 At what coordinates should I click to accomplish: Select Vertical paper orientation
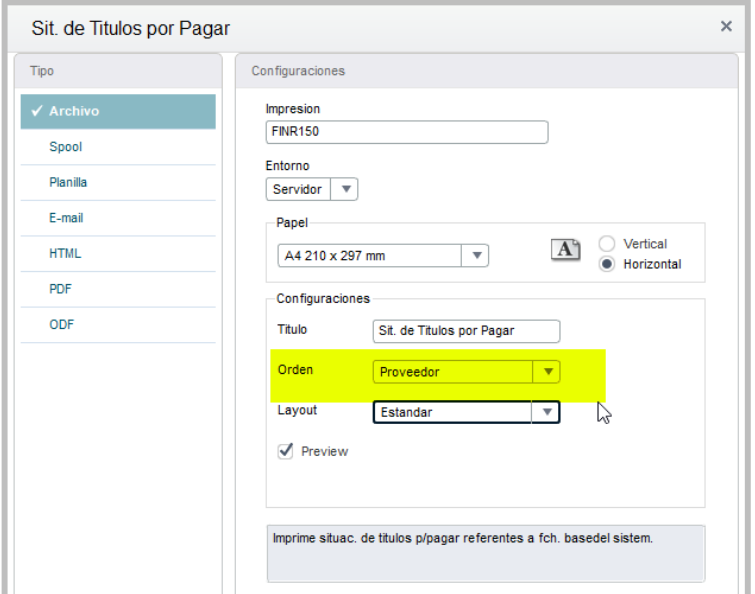(607, 244)
